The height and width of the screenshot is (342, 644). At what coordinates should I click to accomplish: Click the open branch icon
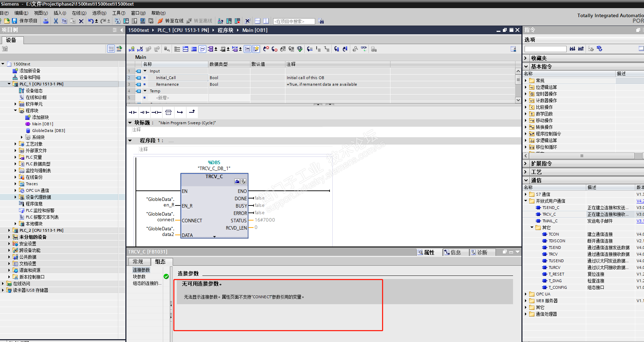[180, 112]
